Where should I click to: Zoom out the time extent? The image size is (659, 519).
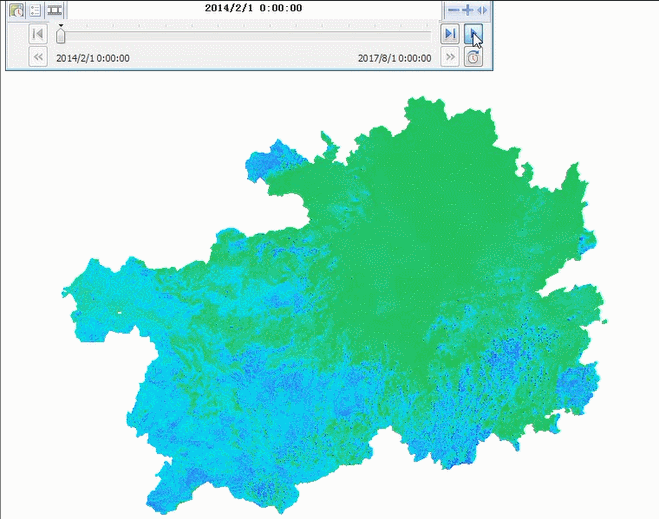tap(453, 10)
